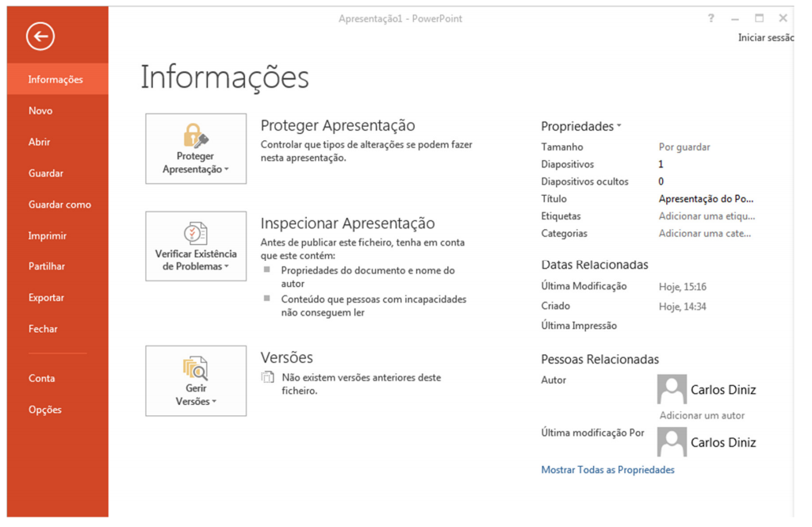812x527 pixels.
Task: Click the Etiquetas field to add tag
Action: pyautogui.click(x=706, y=216)
